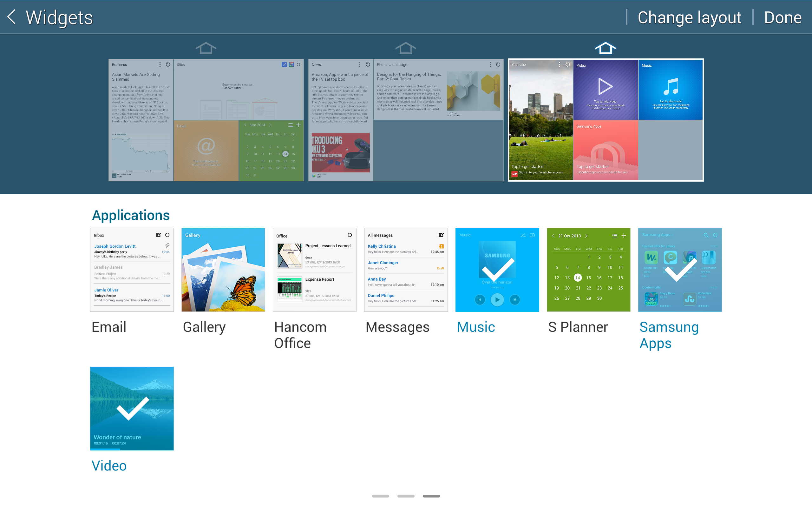Open Expense Report spreadsheet
The image size is (812, 508).
click(x=314, y=289)
